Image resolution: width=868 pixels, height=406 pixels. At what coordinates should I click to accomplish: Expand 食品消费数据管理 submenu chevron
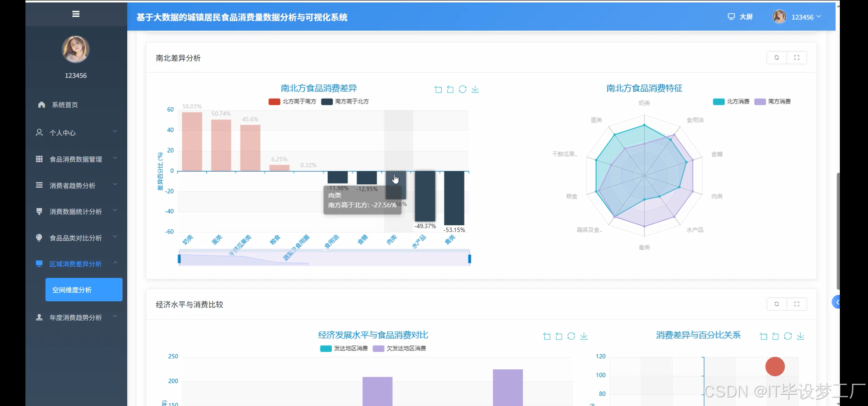[x=115, y=158]
